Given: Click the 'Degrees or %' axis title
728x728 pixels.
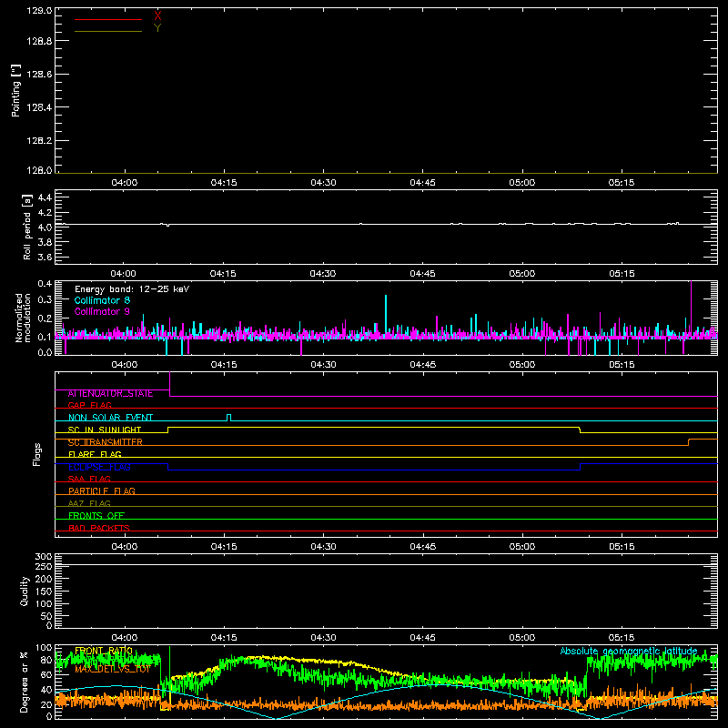Looking at the screenshot, I should 25,682.
